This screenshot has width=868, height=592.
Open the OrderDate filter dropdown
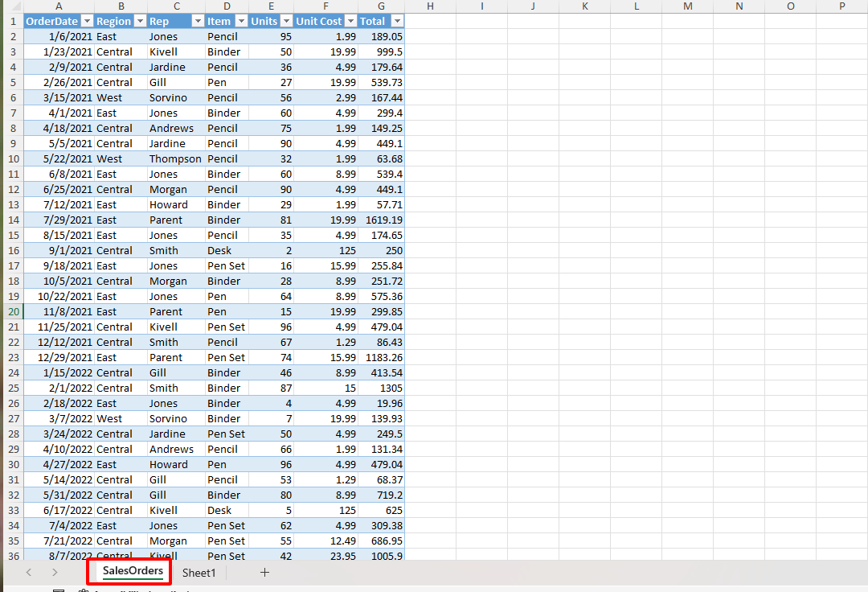(x=87, y=21)
